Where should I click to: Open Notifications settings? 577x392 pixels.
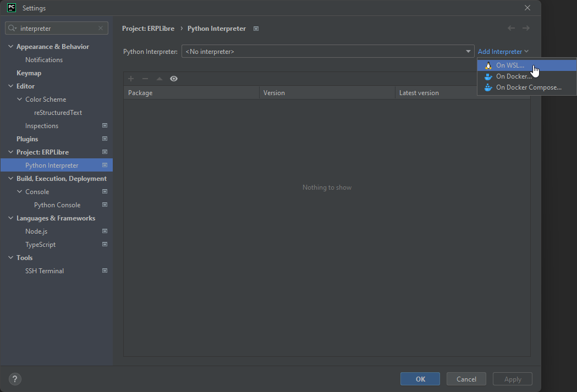point(44,59)
